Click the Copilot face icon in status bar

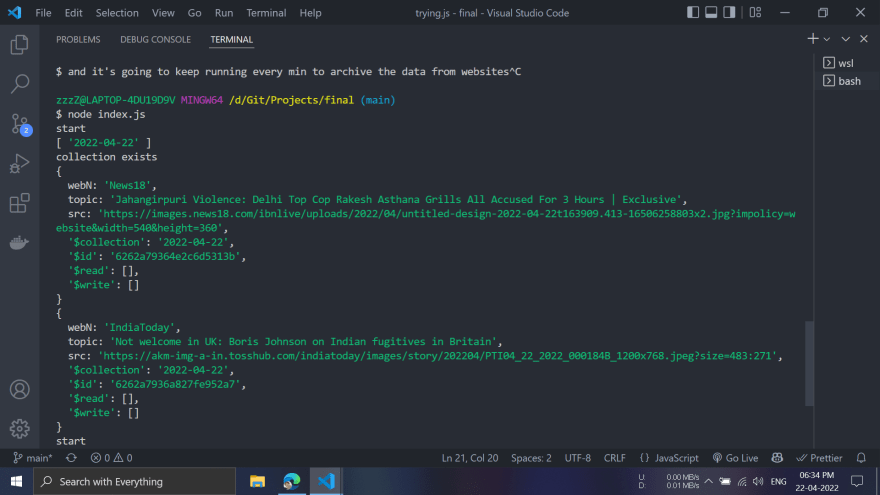click(777, 458)
